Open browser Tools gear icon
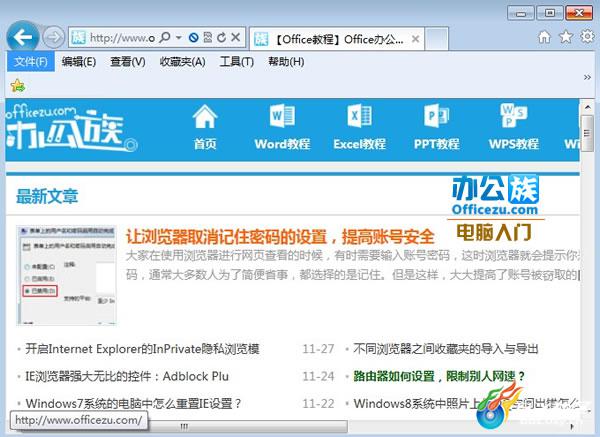Image resolution: width=600 pixels, height=437 pixels. (x=587, y=37)
